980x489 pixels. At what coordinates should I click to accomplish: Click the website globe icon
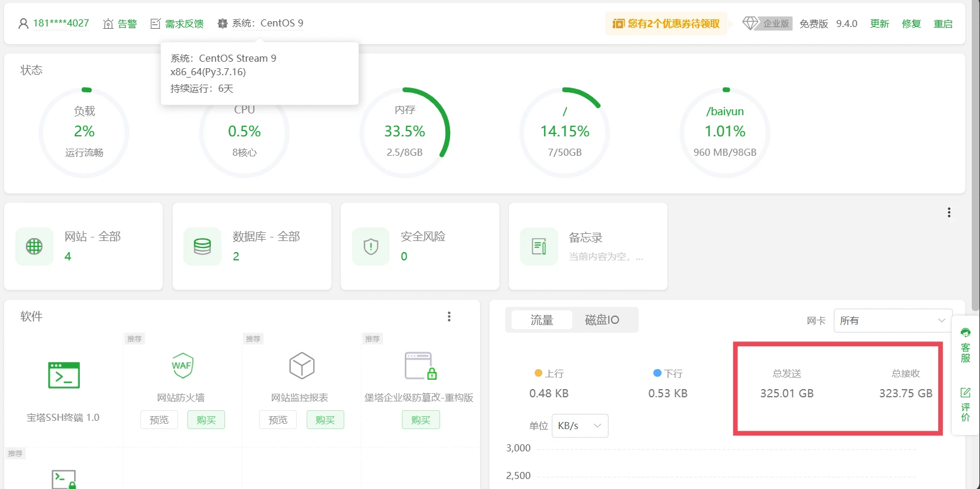coord(34,246)
